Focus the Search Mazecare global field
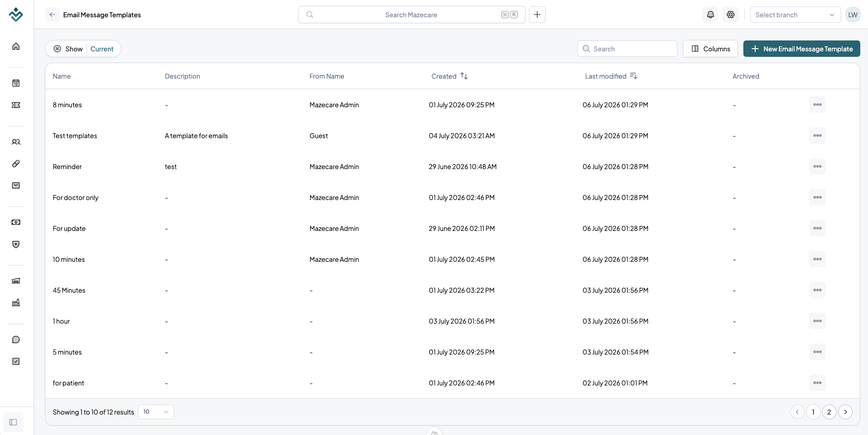This screenshot has height=435, width=868. [x=412, y=15]
